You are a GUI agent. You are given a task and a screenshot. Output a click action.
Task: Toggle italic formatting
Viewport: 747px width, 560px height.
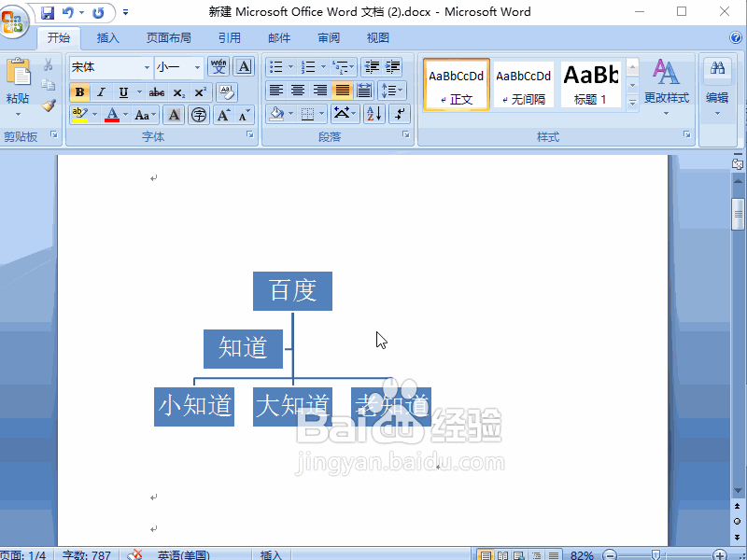(101, 91)
